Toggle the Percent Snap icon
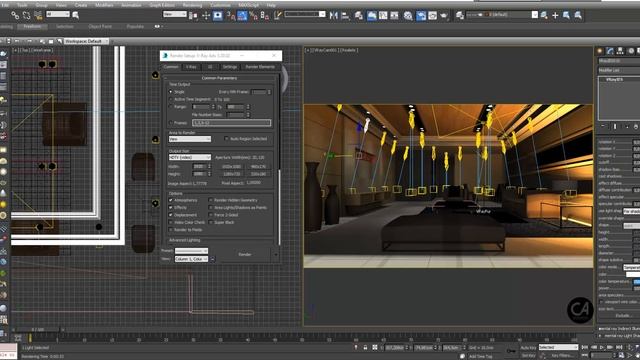This screenshot has width=640, height=360. coord(253,16)
